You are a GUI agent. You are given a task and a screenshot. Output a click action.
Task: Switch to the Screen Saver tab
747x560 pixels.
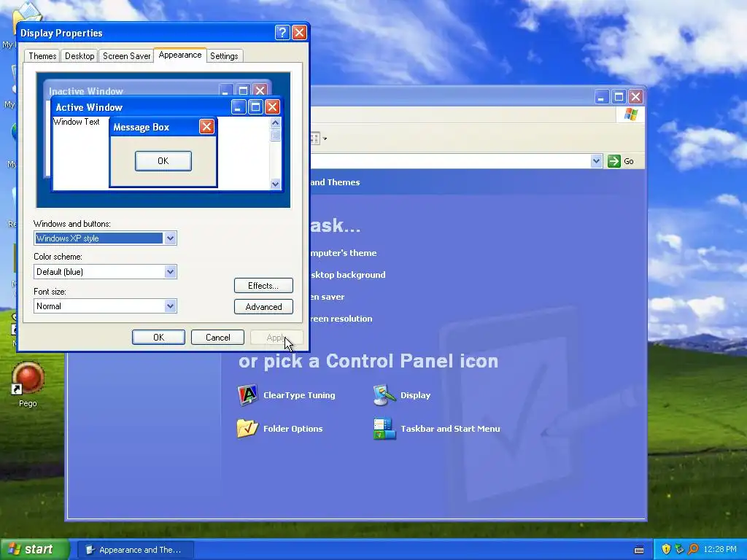pos(126,56)
